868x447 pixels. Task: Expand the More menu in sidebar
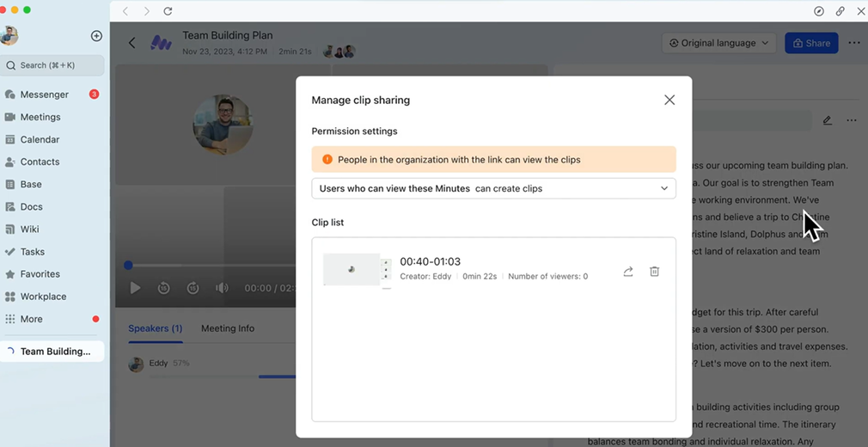click(x=32, y=319)
